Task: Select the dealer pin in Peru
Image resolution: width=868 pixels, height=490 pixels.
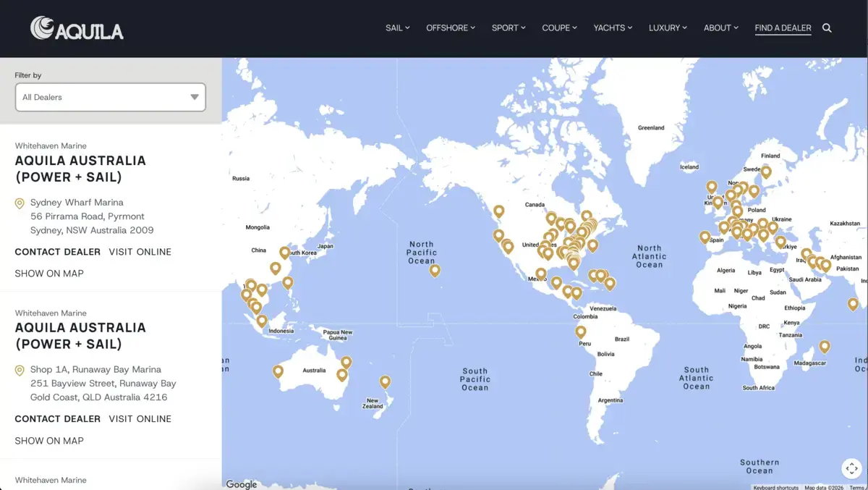Action: 581,331
